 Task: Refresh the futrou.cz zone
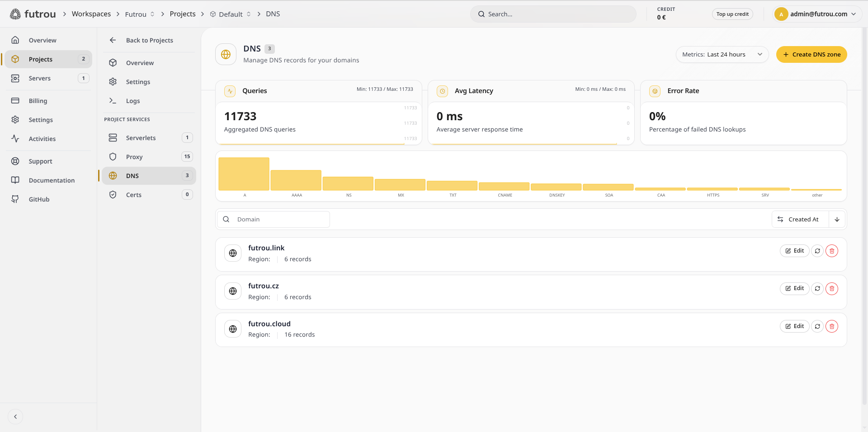(817, 288)
